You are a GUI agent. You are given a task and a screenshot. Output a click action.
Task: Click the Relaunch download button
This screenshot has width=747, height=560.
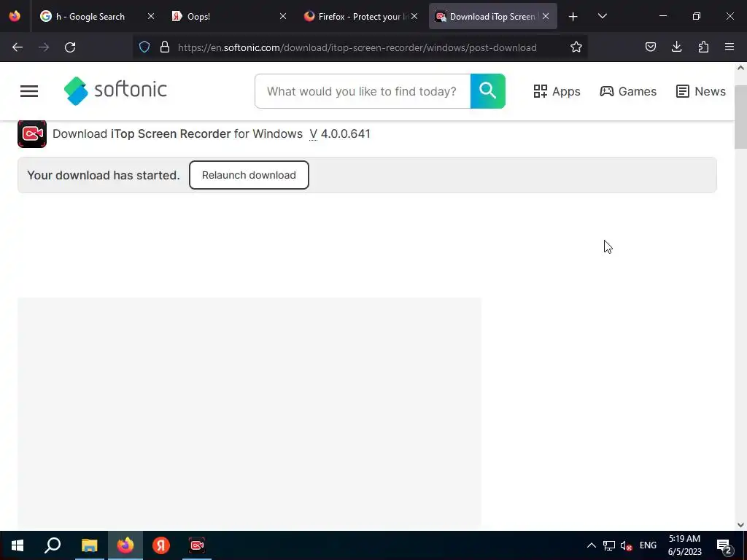249,175
